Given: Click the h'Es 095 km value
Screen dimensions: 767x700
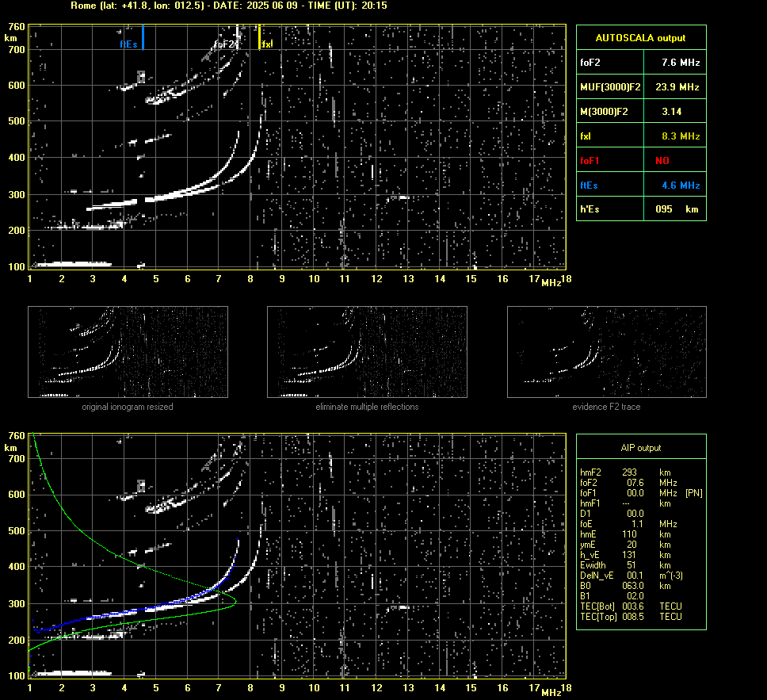Looking at the screenshot, I should pos(677,209).
